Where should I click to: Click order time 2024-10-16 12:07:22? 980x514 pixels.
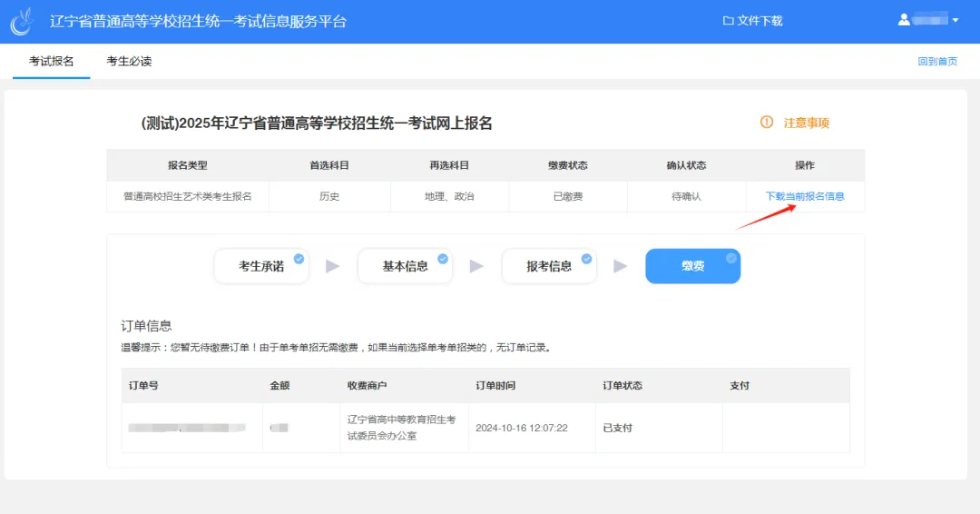coord(522,428)
